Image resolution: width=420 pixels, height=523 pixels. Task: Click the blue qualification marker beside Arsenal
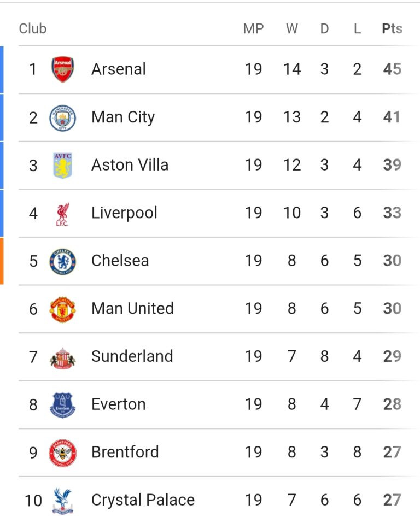pos(2,69)
